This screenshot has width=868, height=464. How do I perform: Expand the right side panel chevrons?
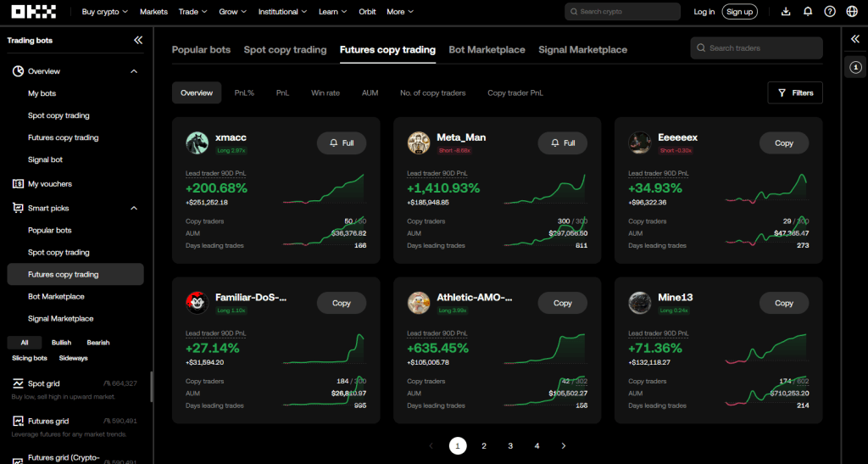[855, 39]
